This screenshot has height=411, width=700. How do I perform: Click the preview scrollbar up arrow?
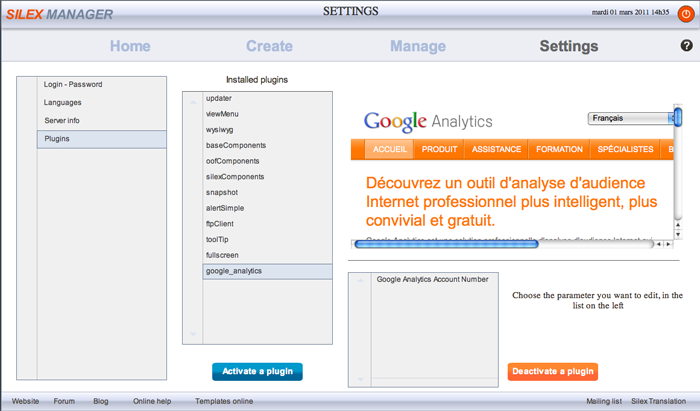(x=678, y=225)
